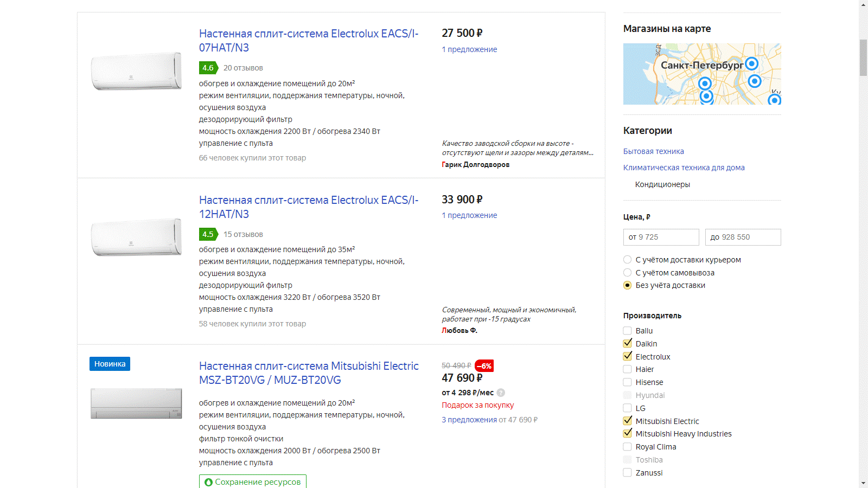Click the minimum price field от 9 725
The image size is (868, 488).
coord(661,237)
